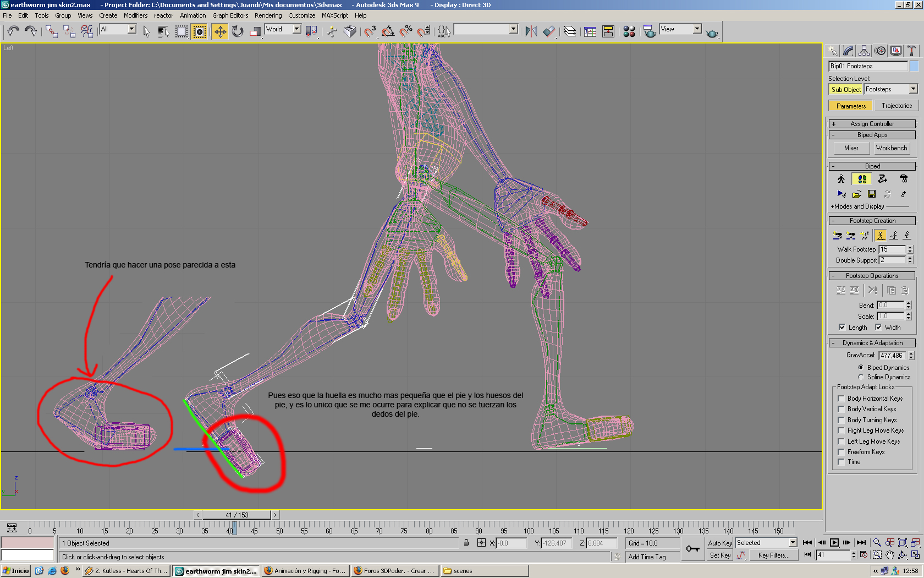Screen dimensions: 924x578
Task: Open the Material Editor
Action: click(x=629, y=31)
